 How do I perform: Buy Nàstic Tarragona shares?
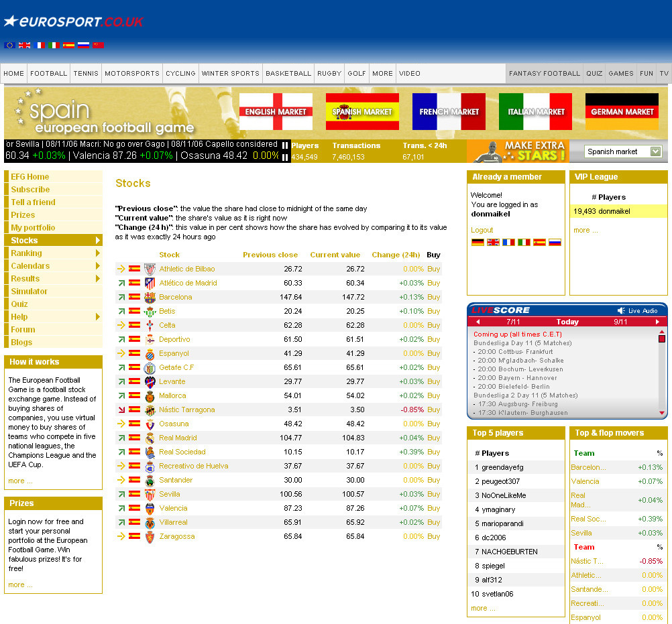point(433,410)
